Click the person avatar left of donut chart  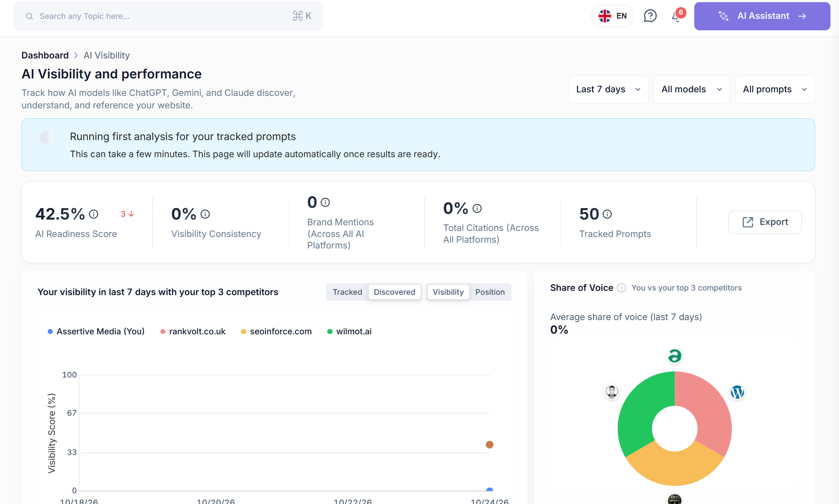(x=612, y=392)
